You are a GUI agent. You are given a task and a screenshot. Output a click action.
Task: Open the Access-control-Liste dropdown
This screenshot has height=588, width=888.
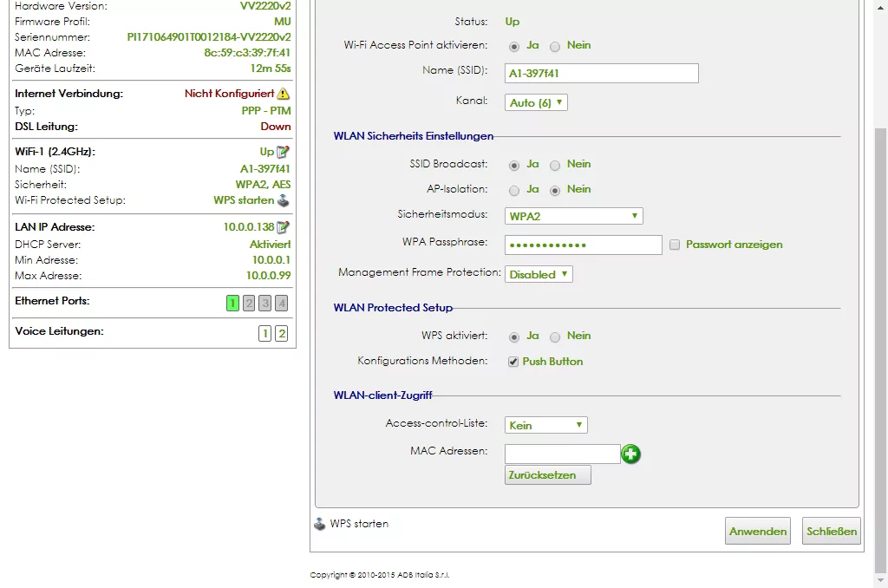(x=545, y=425)
